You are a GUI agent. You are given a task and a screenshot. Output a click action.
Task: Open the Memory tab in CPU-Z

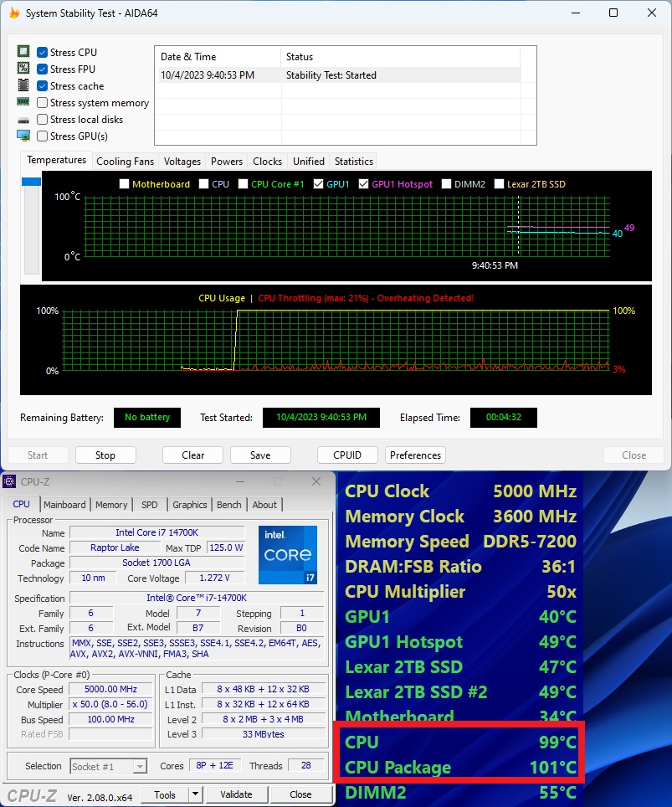coord(111,505)
